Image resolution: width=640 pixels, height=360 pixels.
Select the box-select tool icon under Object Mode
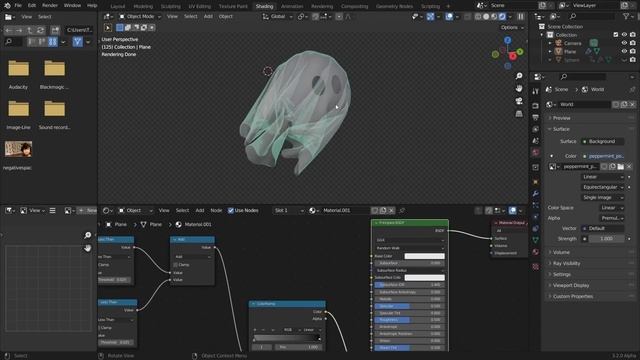pyautogui.click(x=120, y=28)
